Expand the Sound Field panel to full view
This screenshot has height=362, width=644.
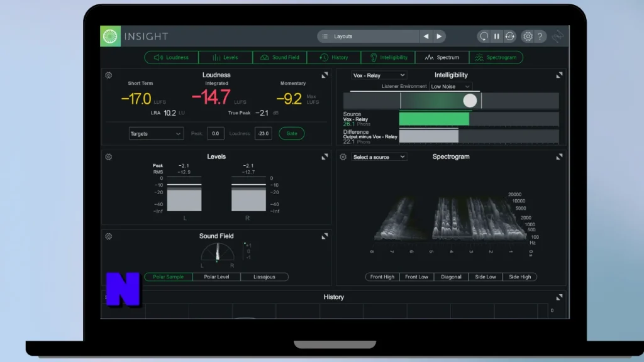pos(325,236)
